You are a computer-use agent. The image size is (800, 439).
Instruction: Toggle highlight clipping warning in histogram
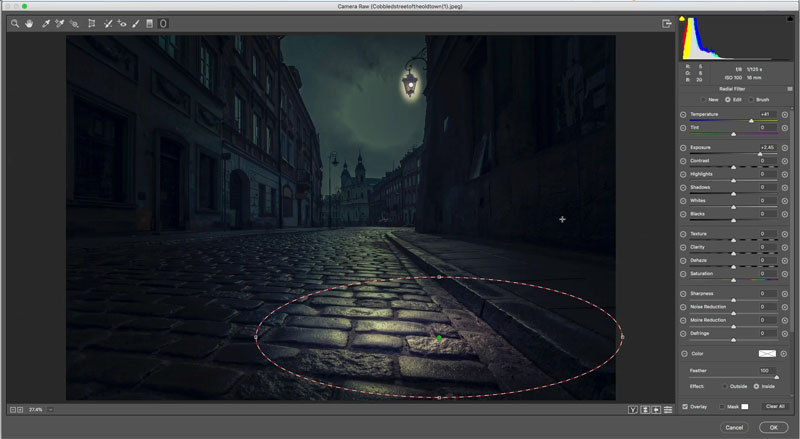point(790,18)
